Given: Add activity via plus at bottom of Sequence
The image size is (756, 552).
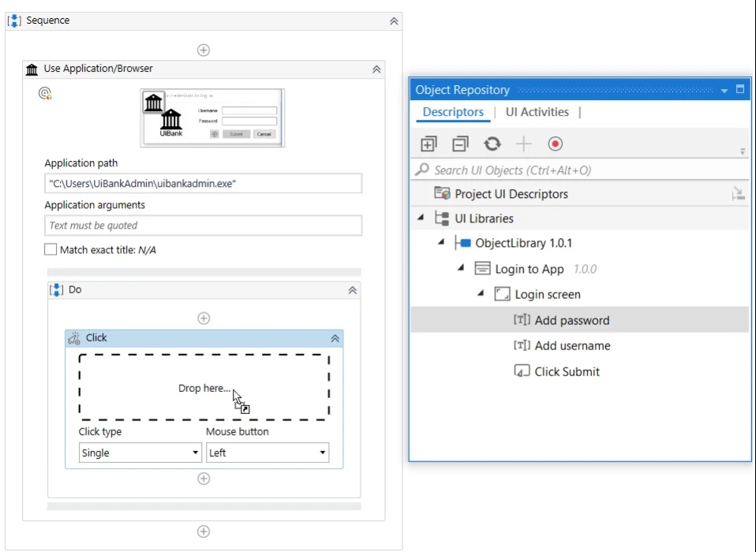Looking at the screenshot, I should [x=204, y=531].
